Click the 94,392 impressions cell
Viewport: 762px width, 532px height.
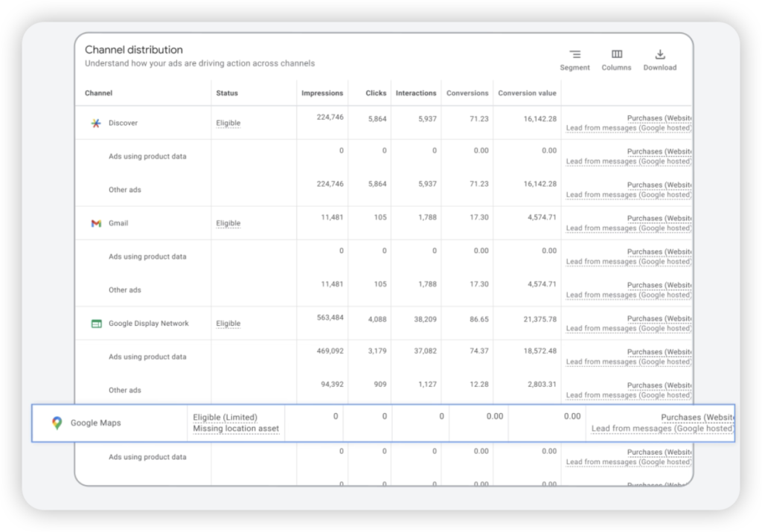click(x=332, y=384)
